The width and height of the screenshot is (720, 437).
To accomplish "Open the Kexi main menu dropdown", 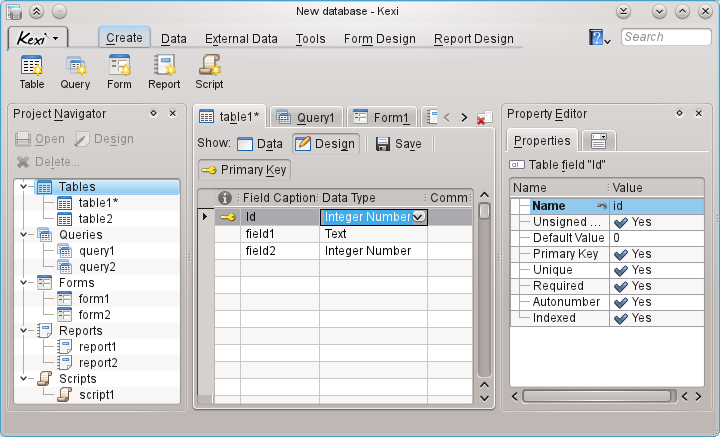I will (38, 38).
